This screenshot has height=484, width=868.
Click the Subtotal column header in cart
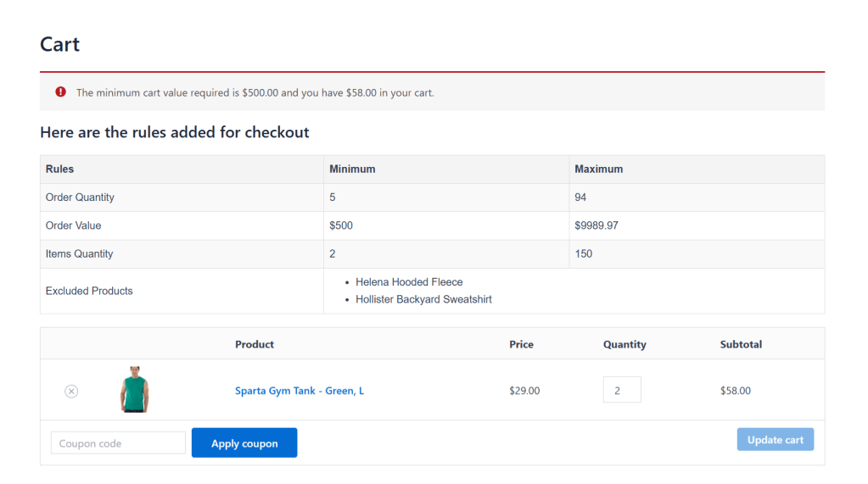741,344
